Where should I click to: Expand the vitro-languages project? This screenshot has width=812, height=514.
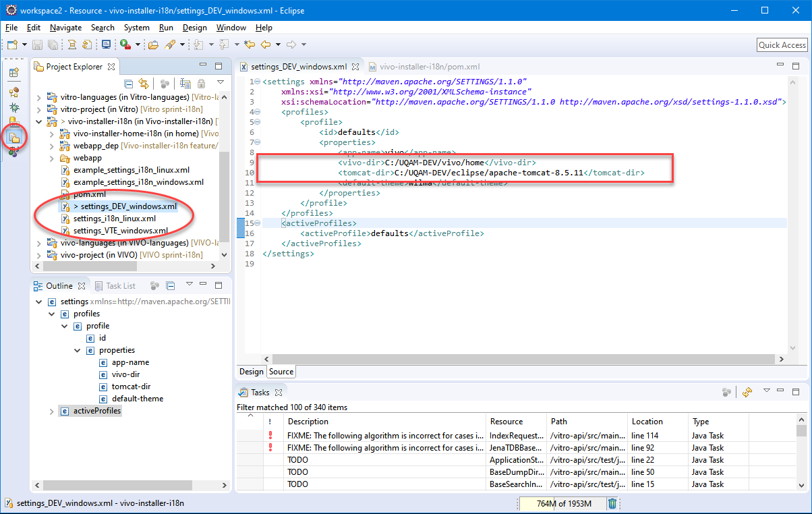(38, 97)
